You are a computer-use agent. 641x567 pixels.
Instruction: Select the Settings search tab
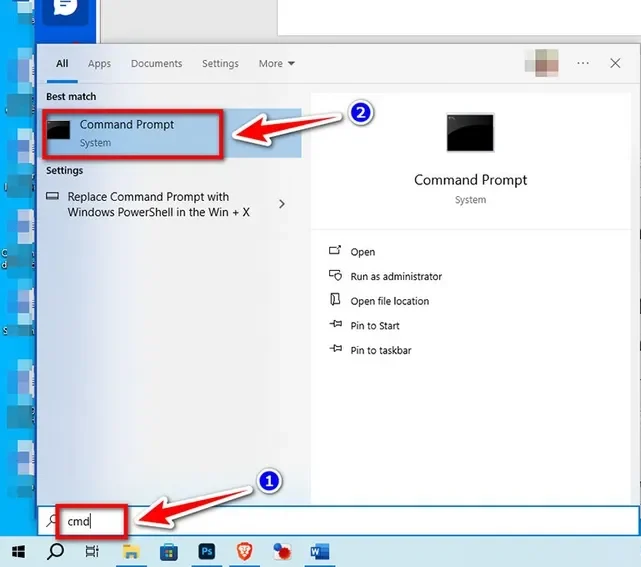pos(220,64)
